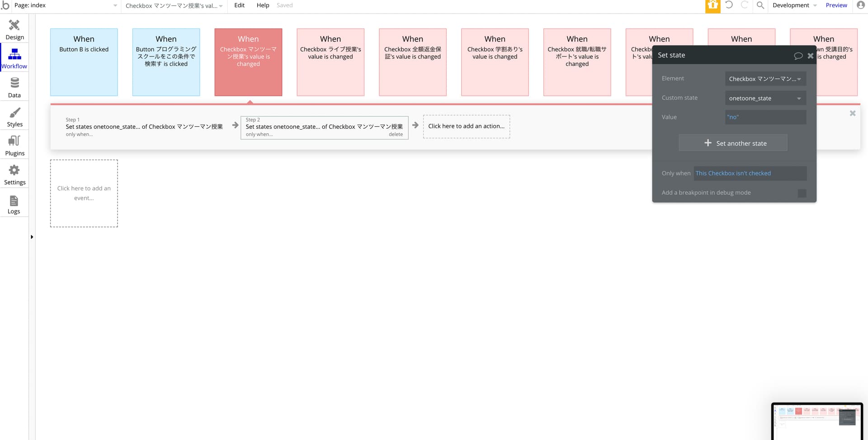The height and width of the screenshot is (440, 868).
Task: Open the Edit menu
Action: pyautogui.click(x=239, y=5)
